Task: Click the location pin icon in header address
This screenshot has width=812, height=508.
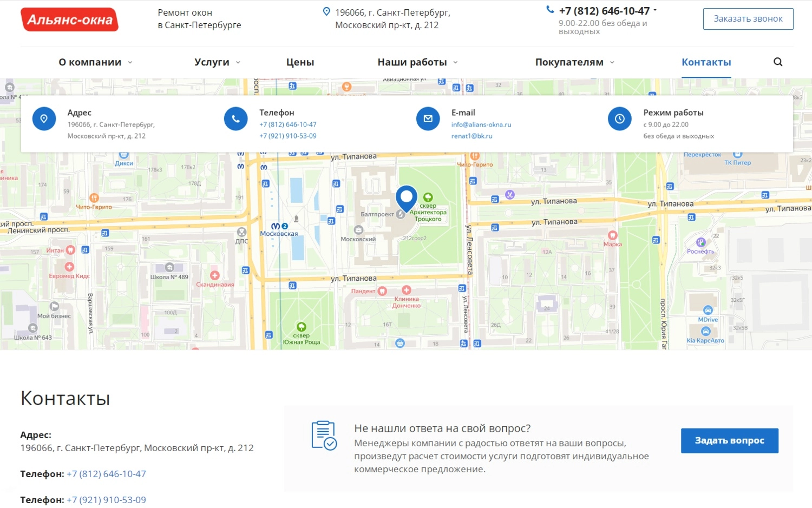Action: (326, 11)
